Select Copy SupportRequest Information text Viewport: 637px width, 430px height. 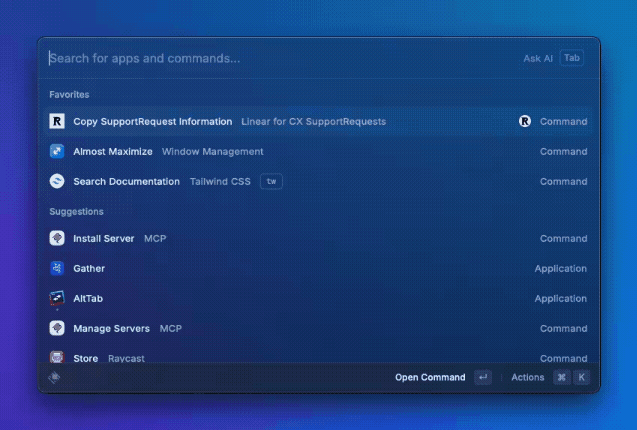[x=153, y=122]
